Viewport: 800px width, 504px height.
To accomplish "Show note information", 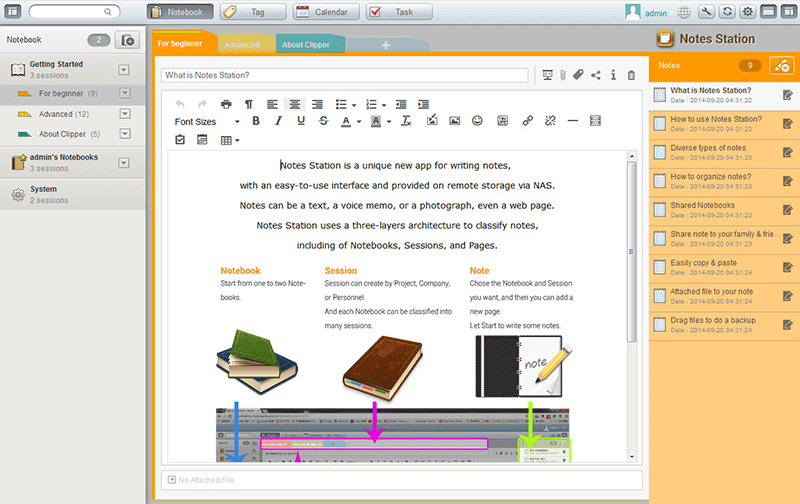I will pos(613,75).
